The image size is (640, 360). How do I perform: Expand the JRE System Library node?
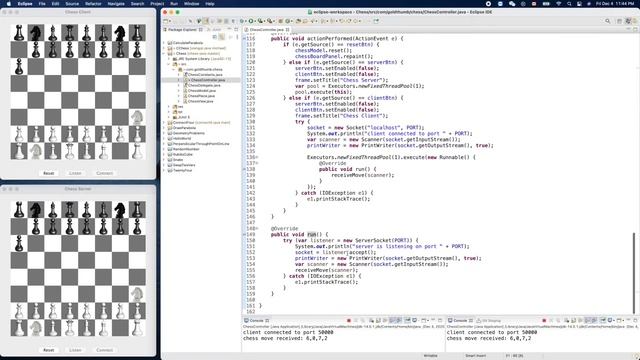[x=169, y=59]
